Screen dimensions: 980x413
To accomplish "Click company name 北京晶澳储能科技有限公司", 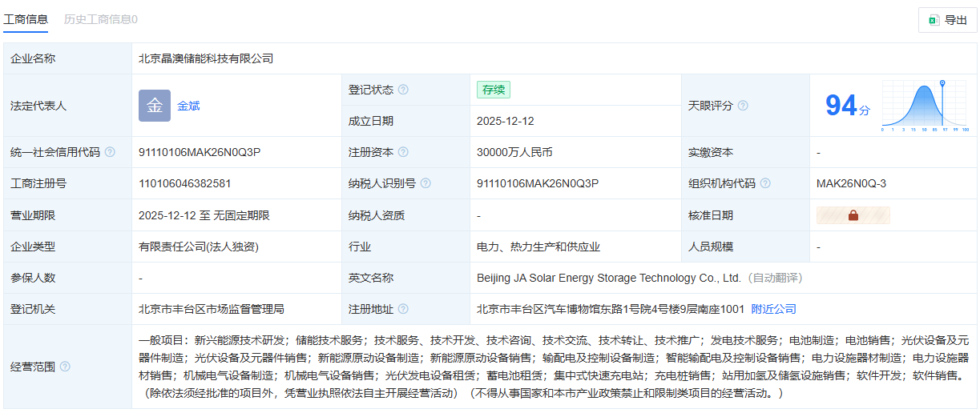I will pos(206,58).
